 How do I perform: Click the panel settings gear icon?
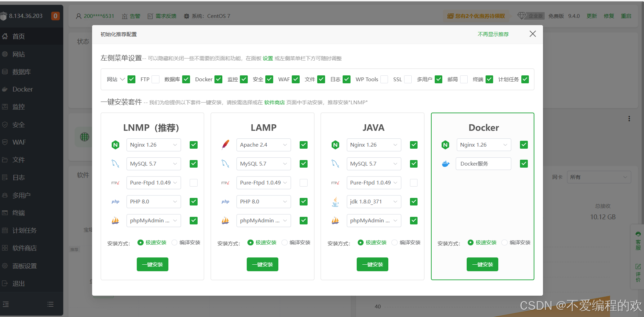click(5, 266)
